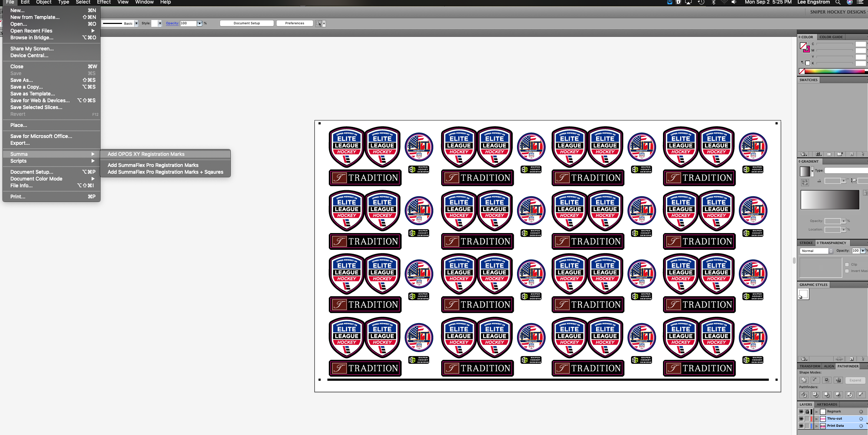Viewport: 868px width, 435px height.
Task: Choose Add SummaFlex Pro Registration Marks + Sqaures
Action: point(165,172)
